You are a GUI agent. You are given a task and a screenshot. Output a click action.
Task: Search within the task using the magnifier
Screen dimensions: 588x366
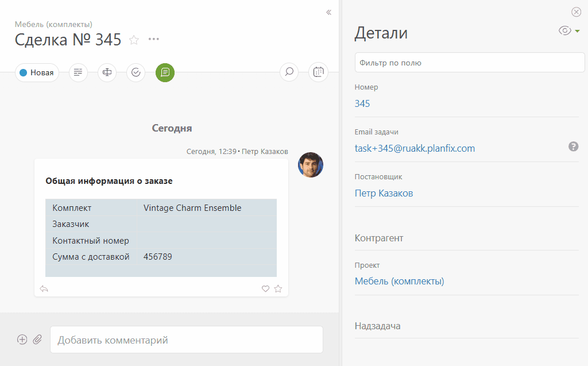(x=289, y=72)
